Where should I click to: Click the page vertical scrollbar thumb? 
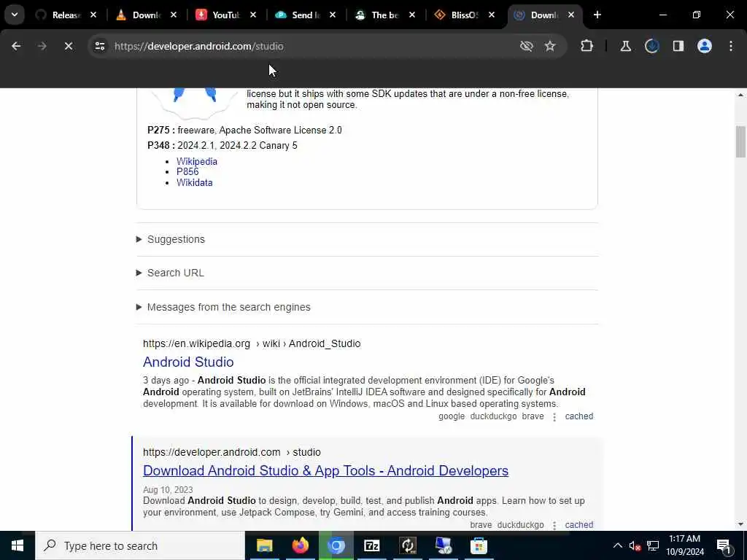click(x=740, y=141)
